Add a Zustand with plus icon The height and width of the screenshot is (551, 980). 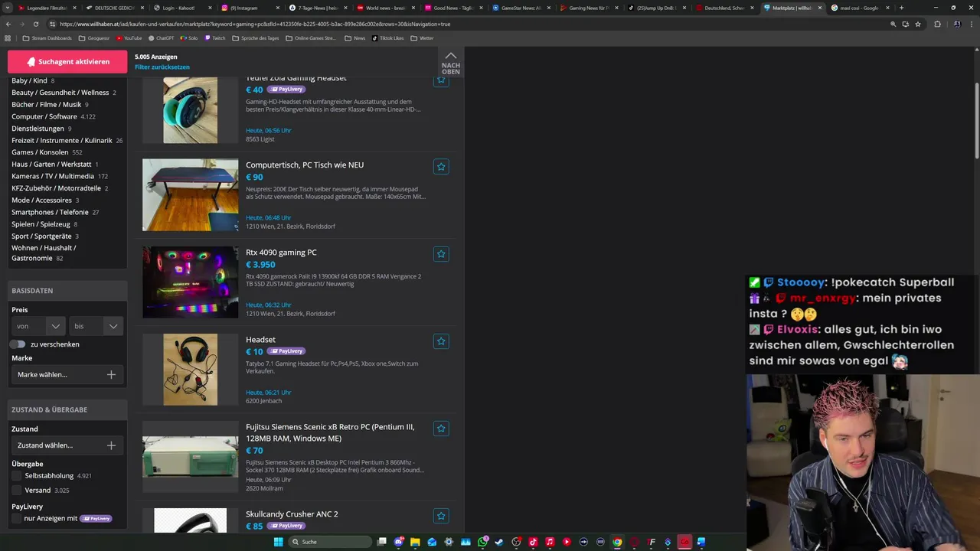coord(111,445)
